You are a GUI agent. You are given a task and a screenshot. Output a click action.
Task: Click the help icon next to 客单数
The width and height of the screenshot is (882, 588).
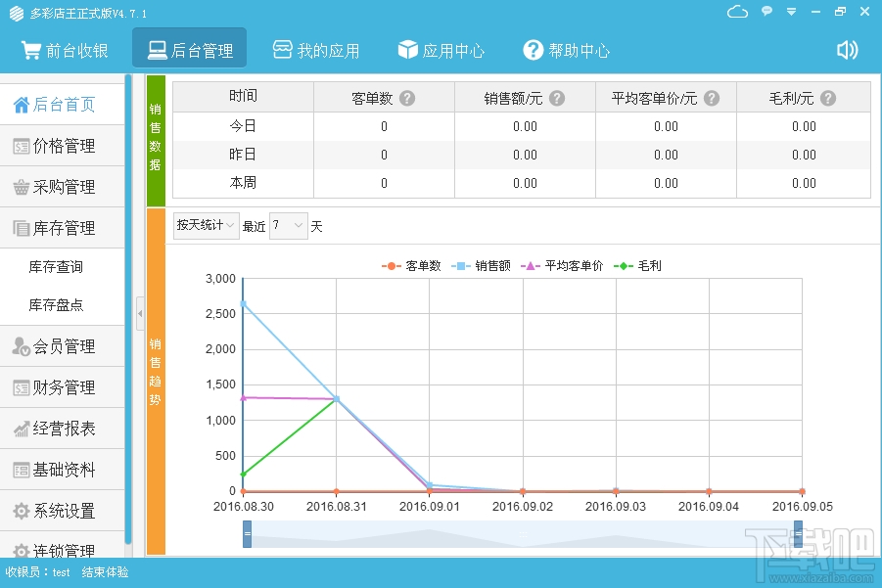(x=407, y=99)
